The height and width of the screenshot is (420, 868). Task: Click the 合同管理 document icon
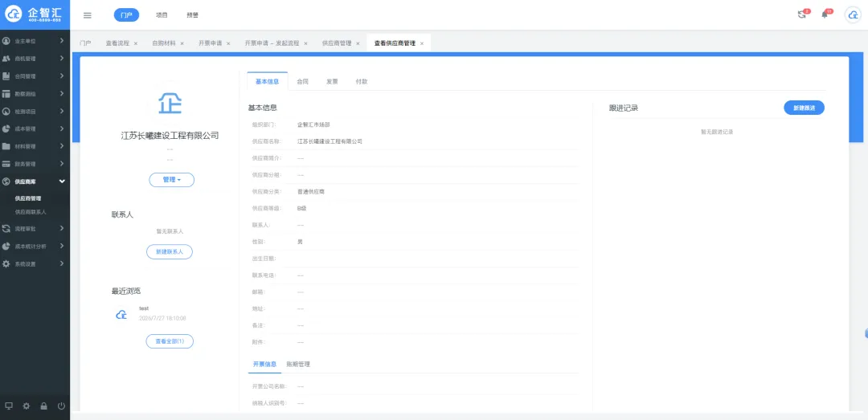[x=6, y=76]
